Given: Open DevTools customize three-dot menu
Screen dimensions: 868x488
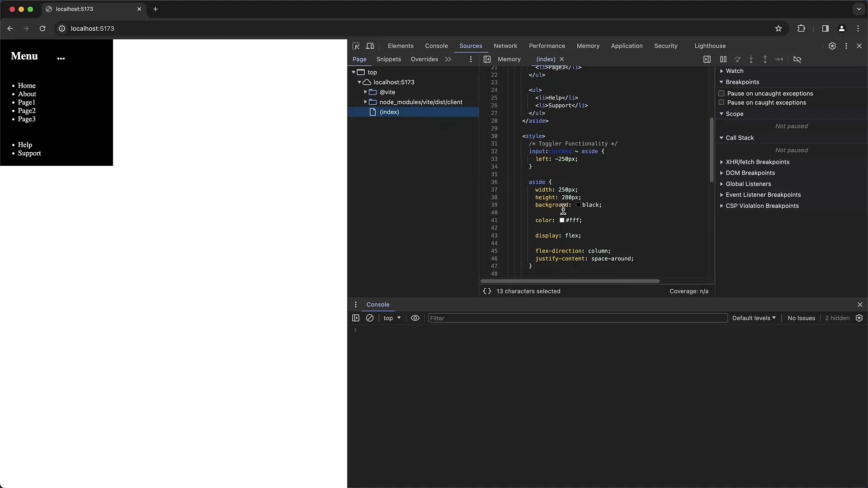Looking at the screenshot, I should click(846, 46).
